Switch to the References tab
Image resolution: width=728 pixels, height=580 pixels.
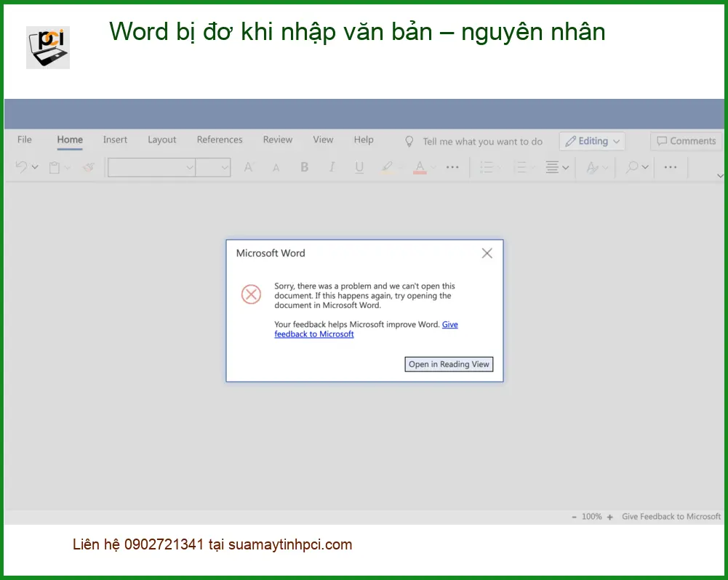(220, 140)
